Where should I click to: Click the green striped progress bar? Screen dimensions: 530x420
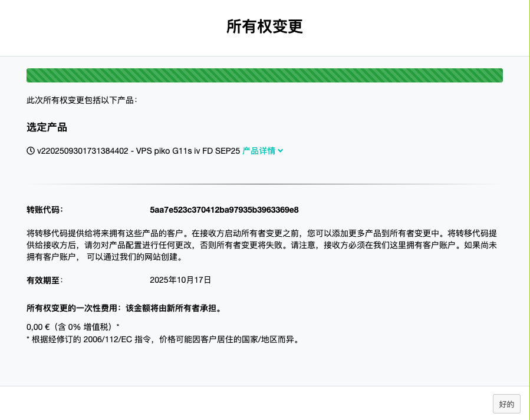click(264, 75)
